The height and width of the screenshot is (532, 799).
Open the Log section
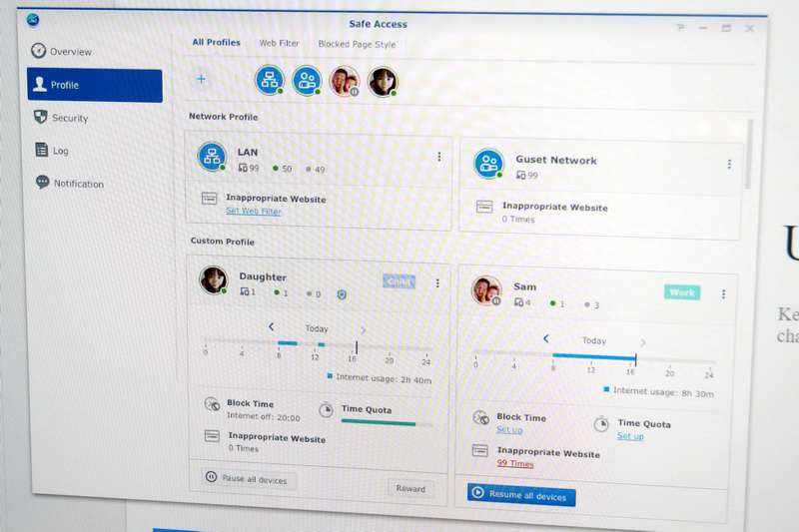[x=52, y=150]
